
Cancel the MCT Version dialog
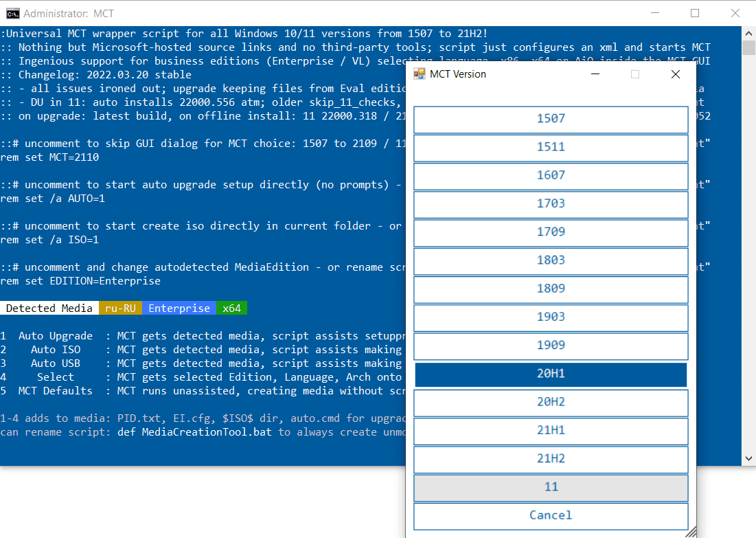(x=551, y=516)
